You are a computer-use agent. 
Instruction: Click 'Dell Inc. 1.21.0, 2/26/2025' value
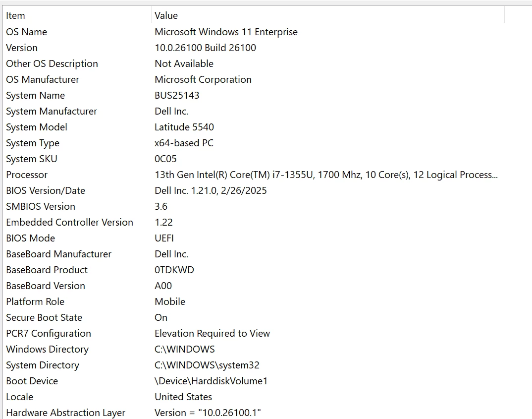coord(211,190)
